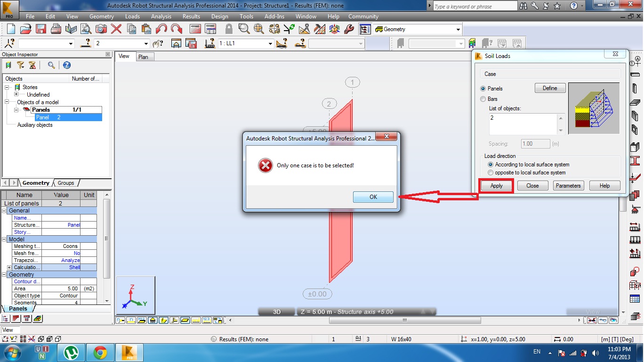This screenshot has width=644, height=362.
Task: Click the Apply button in Soil Loads
Action: pos(497,186)
